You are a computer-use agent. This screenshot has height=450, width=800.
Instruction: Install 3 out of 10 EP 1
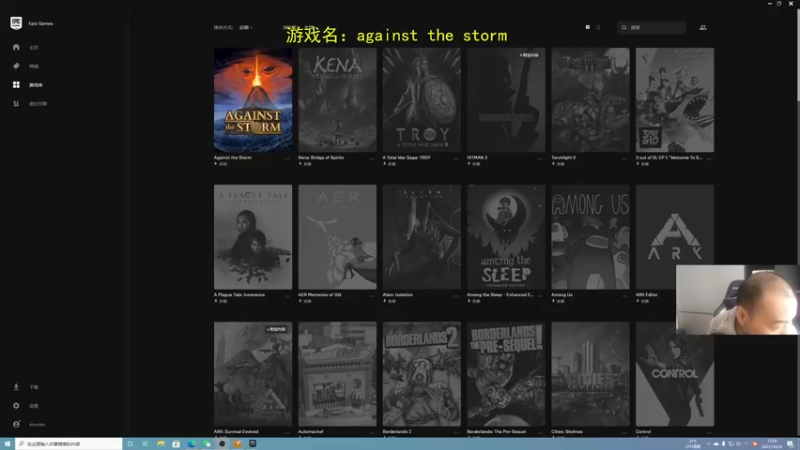tap(642, 164)
